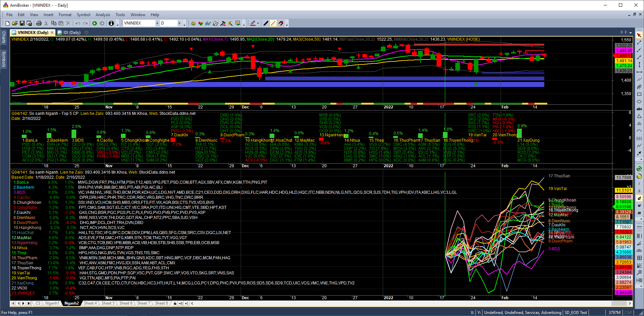Open the chart tabs list dropdown arrow

point(631,33)
